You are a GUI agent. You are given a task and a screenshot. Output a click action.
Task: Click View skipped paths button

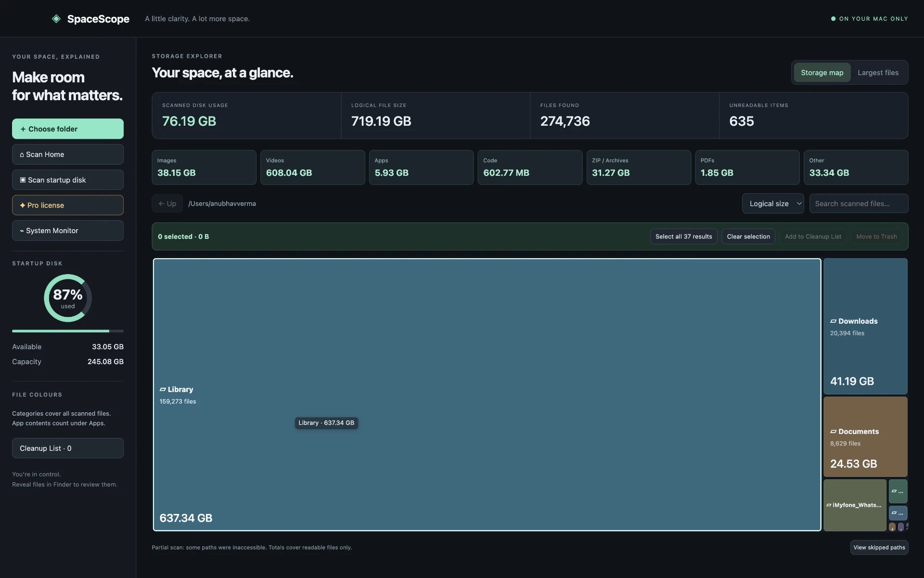tap(879, 548)
